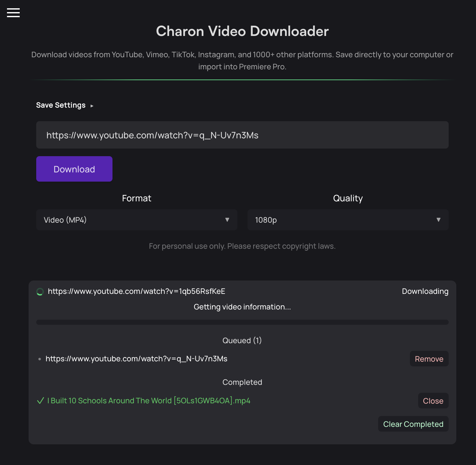Click the Queued section header
The image size is (476, 465).
tap(242, 340)
